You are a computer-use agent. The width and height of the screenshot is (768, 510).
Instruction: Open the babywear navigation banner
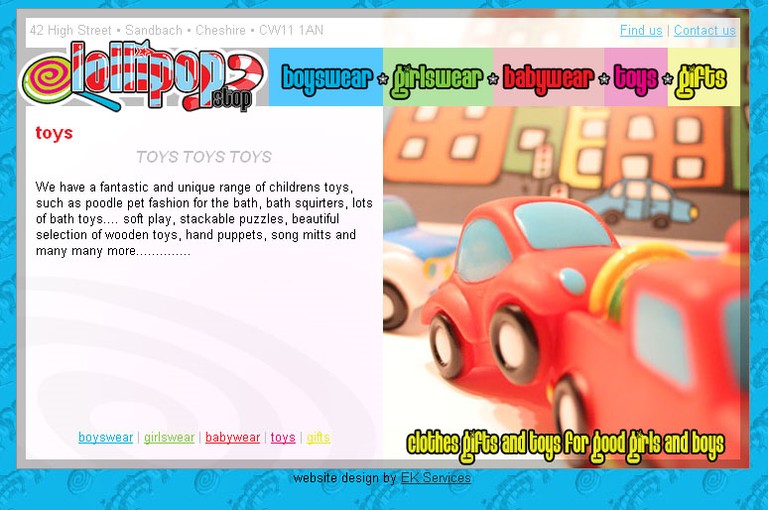pos(549,77)
